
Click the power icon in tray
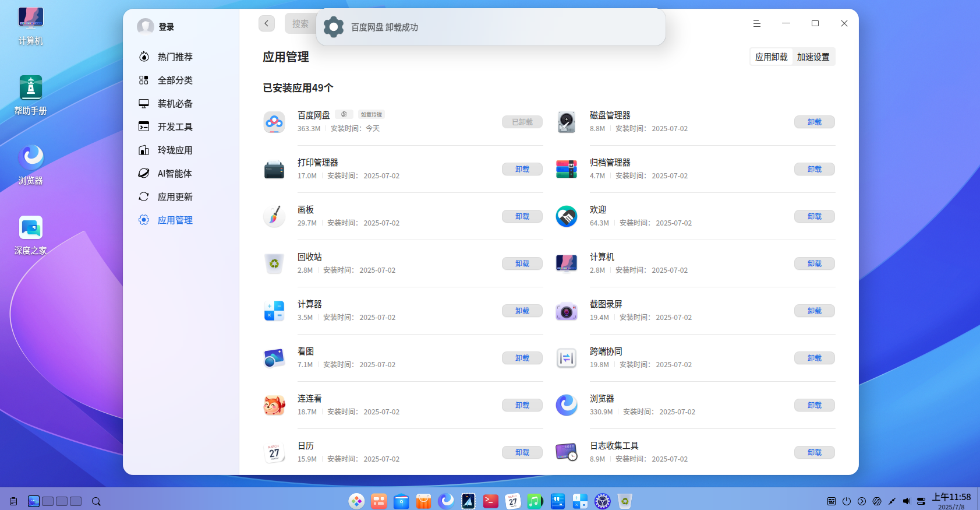pos(847,501)
